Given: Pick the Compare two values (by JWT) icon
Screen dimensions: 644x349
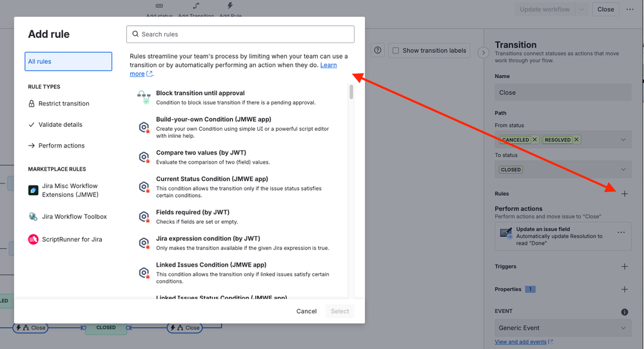Looking at the screenshot, I should pyautogui.click(x=144, y=157).
